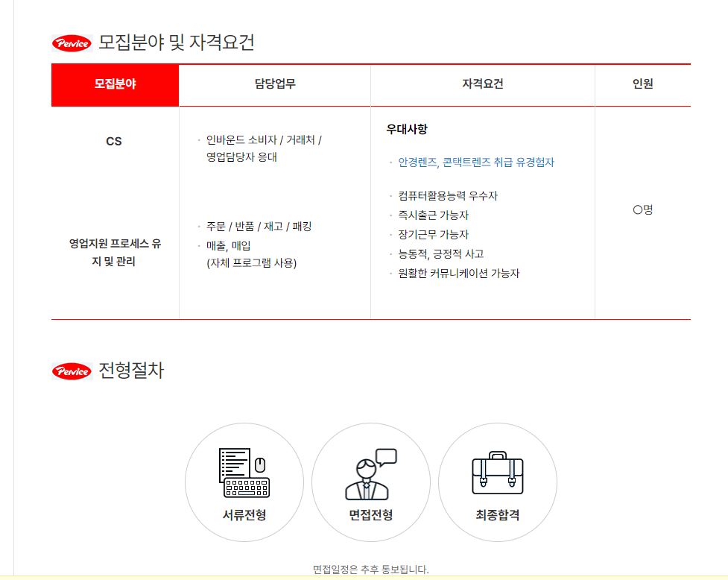
Task: Click the document and keyboard icon
Action: (244, 473)
